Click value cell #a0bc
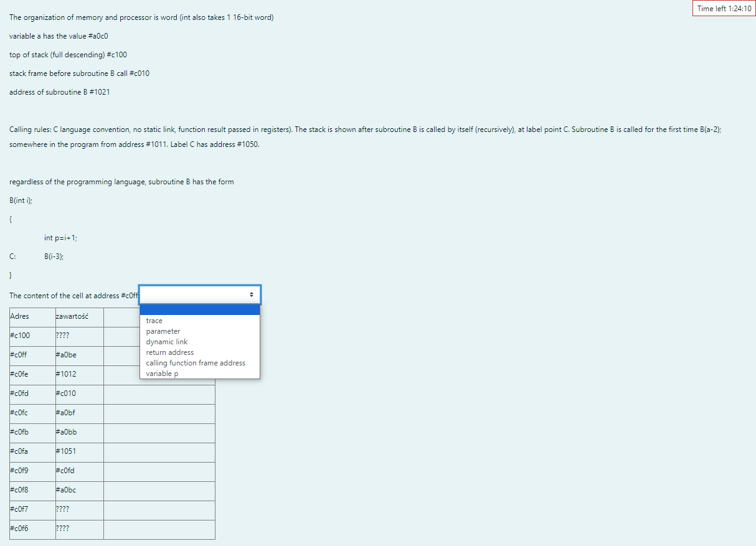 coord(79,490)
